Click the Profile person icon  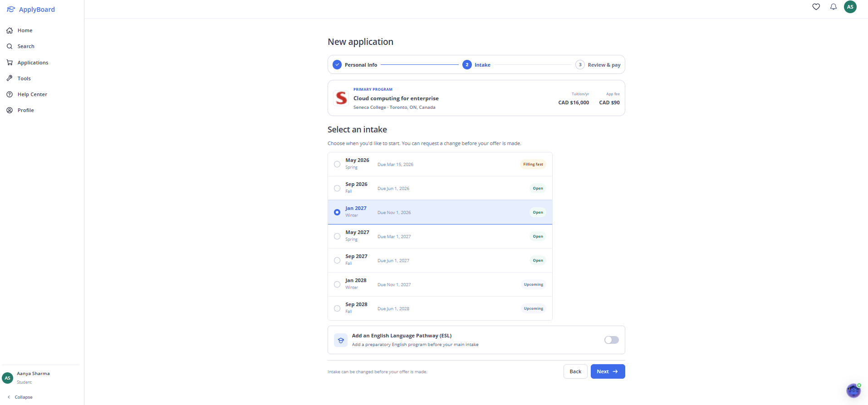point(10,110)
